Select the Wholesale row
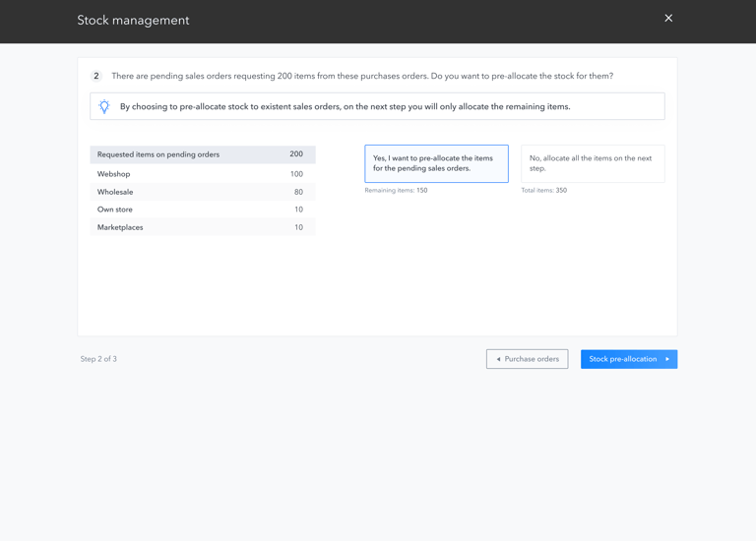The width and height of the screenshot is (756, 541). pos(202,192)
